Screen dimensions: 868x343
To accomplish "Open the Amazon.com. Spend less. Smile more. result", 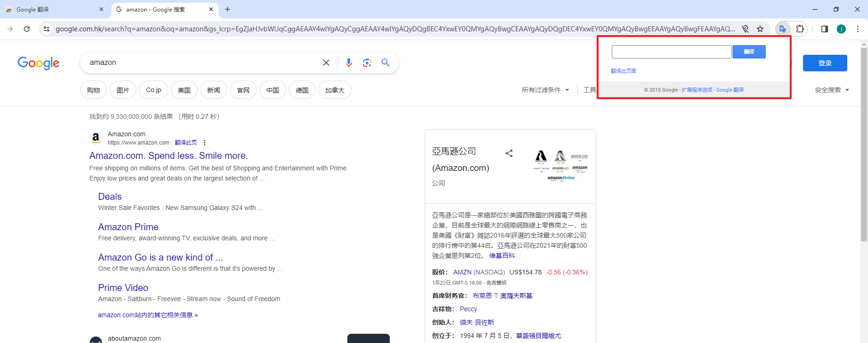I will click(169, 156).
